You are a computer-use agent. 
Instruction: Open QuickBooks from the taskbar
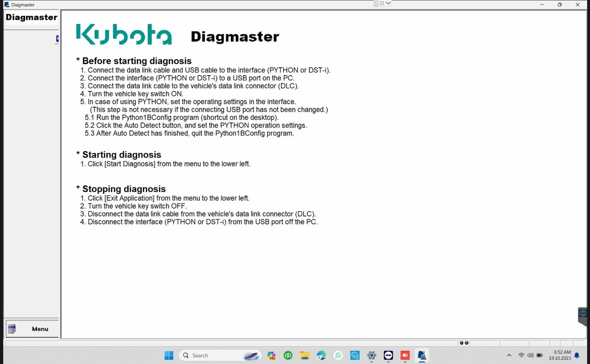pyautogui.click(x=288, y=356)
